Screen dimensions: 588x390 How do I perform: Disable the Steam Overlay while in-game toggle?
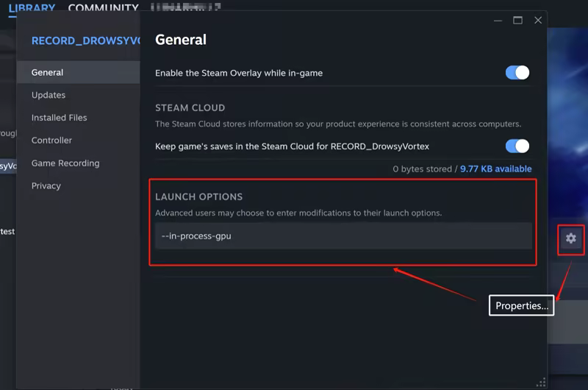point(517,73)
